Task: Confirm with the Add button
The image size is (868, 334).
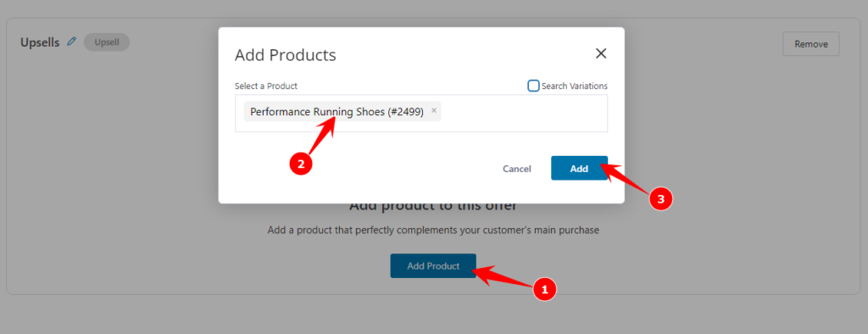Action: click(x=579, y=169)
